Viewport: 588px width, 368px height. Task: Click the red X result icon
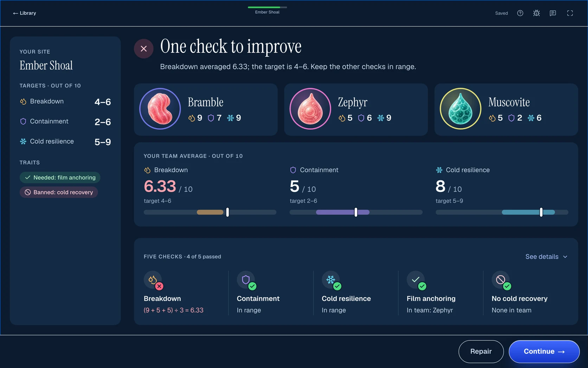[143, 49]
